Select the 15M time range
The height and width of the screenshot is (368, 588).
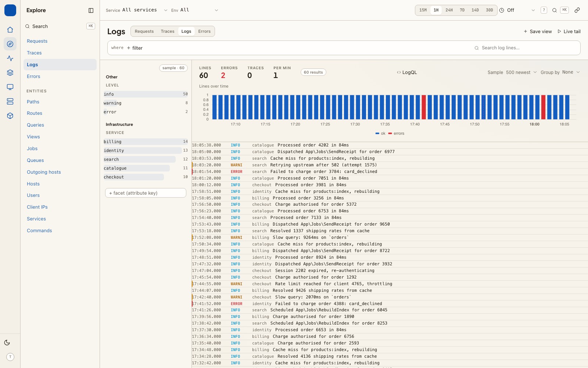[423, 10]
